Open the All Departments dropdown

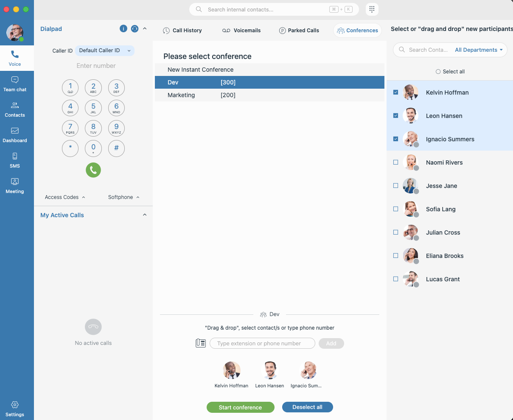tap(478, 50)
